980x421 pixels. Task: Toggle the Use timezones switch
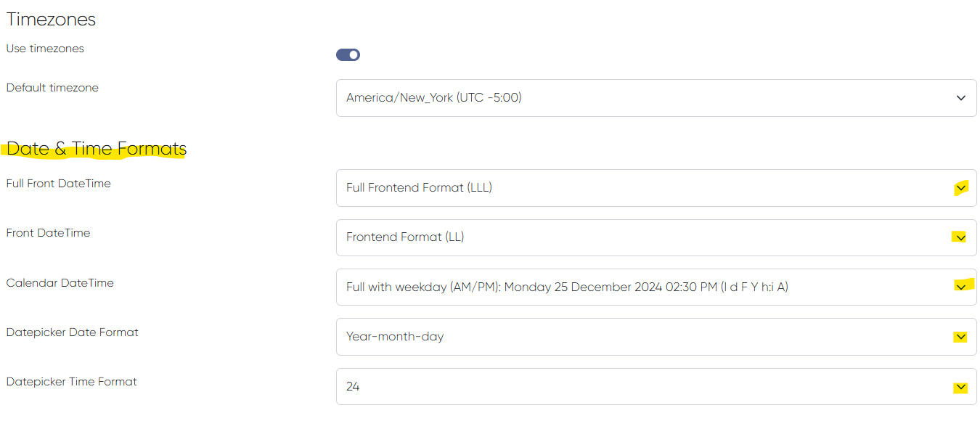coord(348,54)
